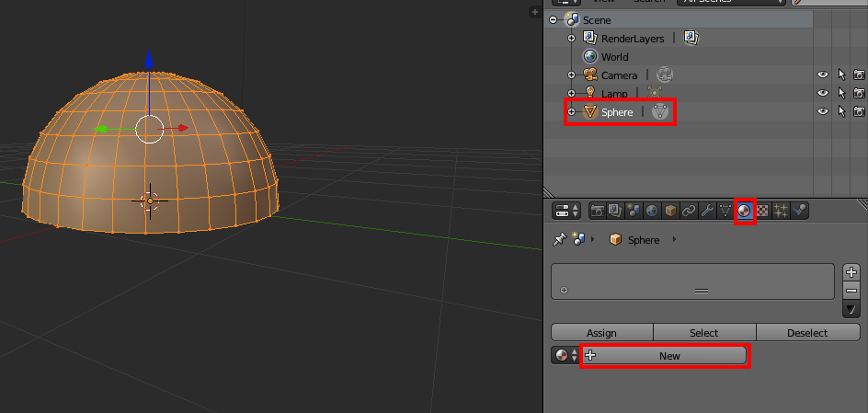868x413 pixels.
Task: Open the Constraints tab chain-link icon
Action: click(689, 211)
